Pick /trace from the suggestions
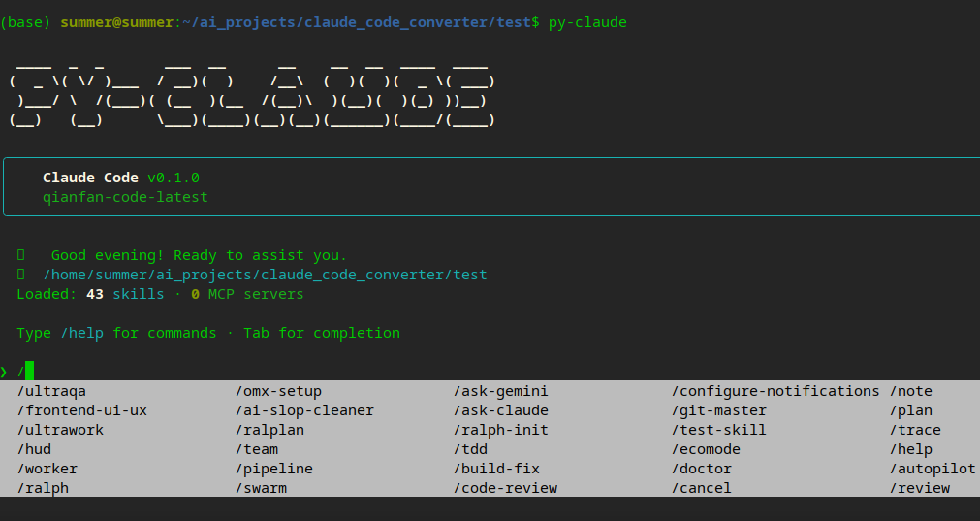 [x=916, y=430]
